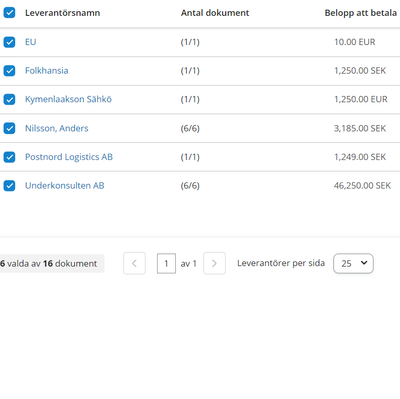Toggle the select-all checkbox in header
This screenshot has height=399, width=400.
[x=9, y=13]
